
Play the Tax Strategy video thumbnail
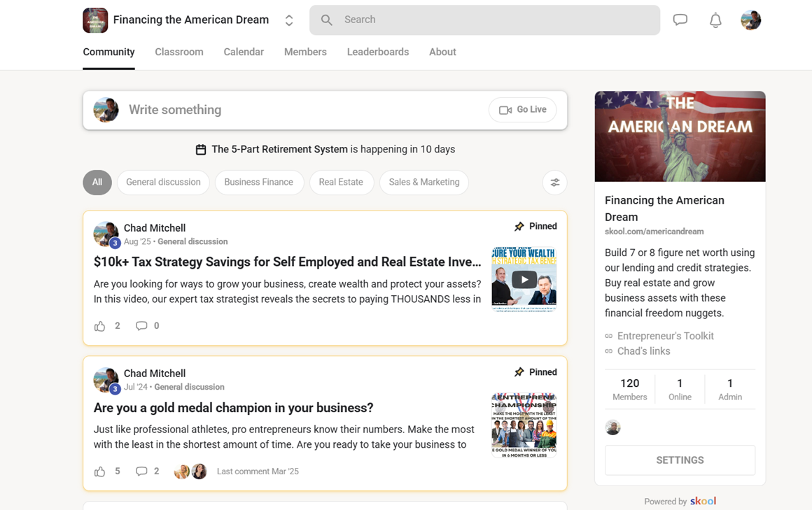point(524,280)
